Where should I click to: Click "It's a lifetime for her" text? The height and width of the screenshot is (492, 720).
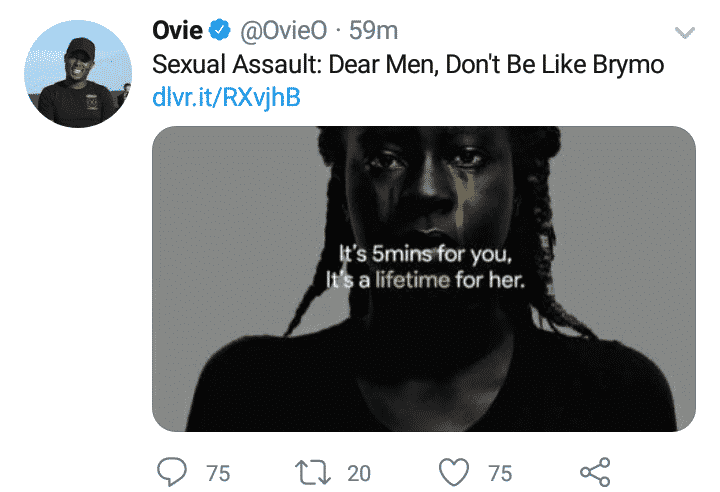(426, 281)
